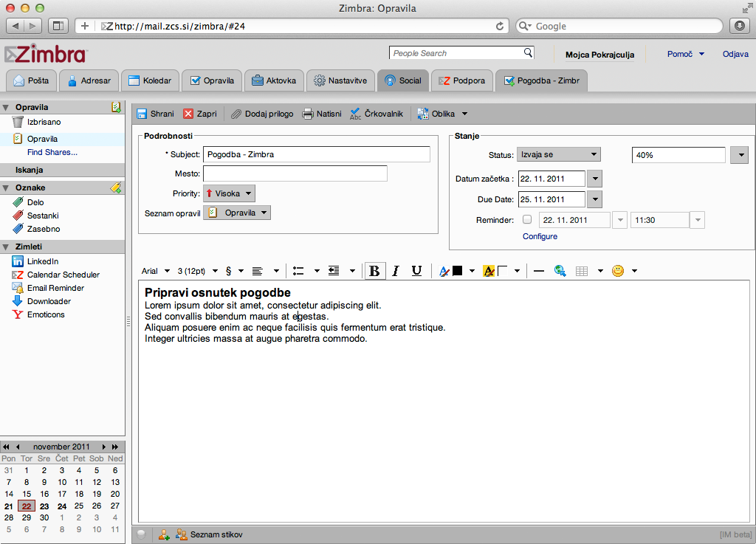The height and width of the screenshot is (544, 756).
Task: Switch to the Nastavitve tab
Action: click(x=340, y=80)
